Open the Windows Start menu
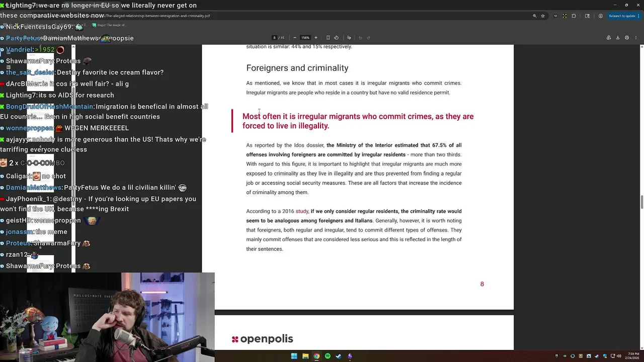Image resolution: width=644 pixels, height=362 pixels. pos(294,356)
